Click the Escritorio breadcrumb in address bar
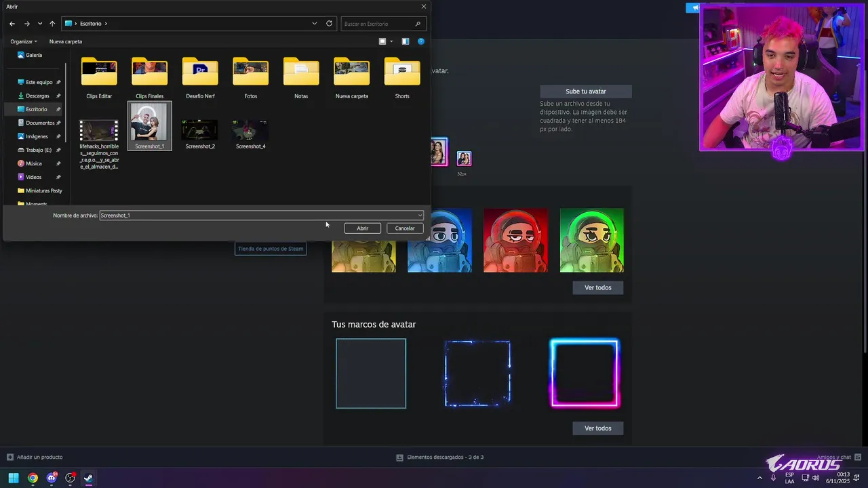This screenshot has height=488, width=868. click(90, 24)
